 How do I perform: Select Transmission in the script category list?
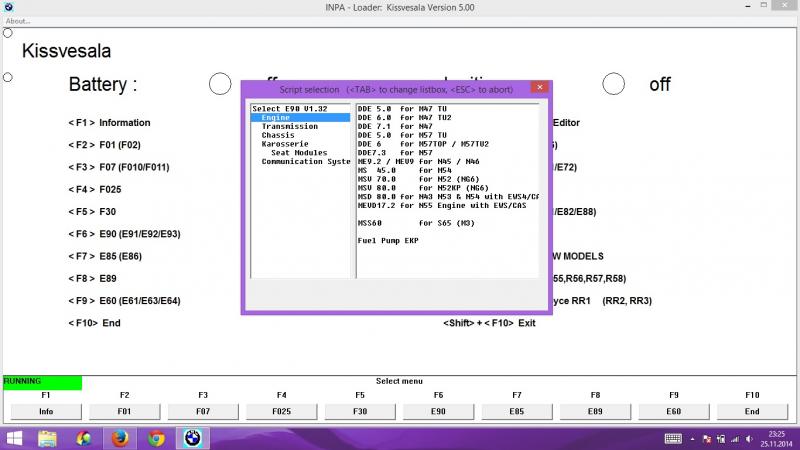click(x=289, y=126)
